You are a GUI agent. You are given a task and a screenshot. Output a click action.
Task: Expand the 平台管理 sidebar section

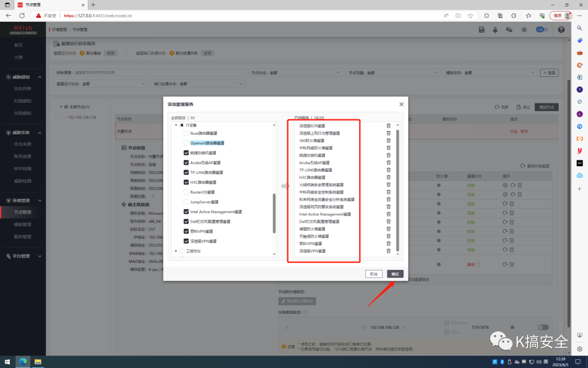pos(40,256)
